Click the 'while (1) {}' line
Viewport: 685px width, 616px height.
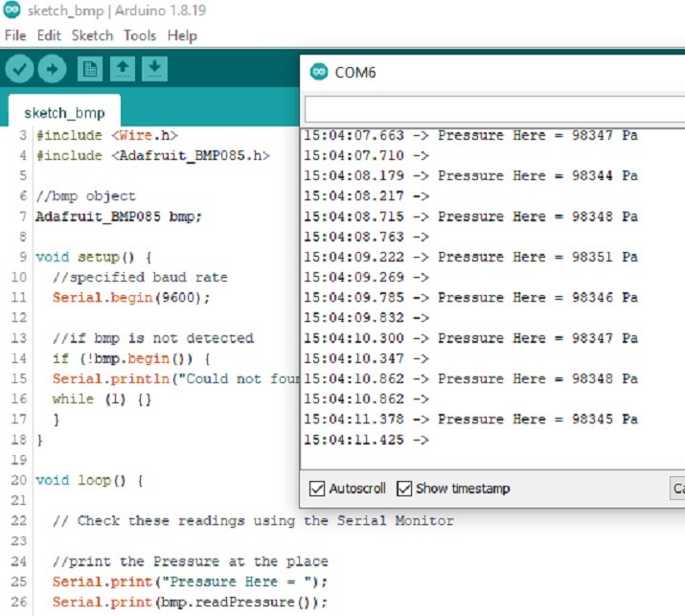(x=102, y=399)
